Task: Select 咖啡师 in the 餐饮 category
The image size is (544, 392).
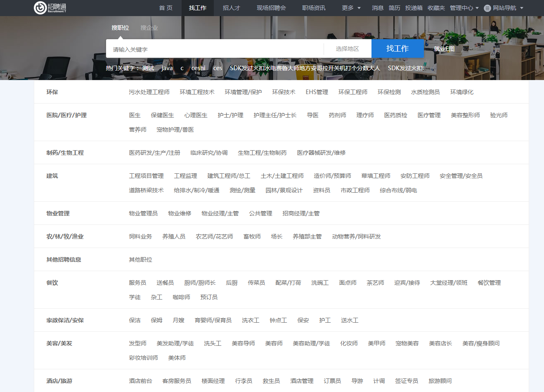Action: point(181,297)
